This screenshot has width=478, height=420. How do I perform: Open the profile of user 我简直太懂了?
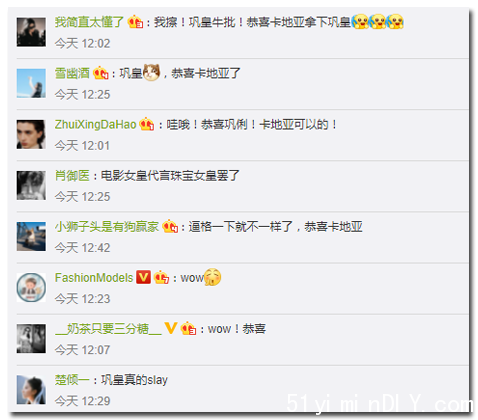89,22
